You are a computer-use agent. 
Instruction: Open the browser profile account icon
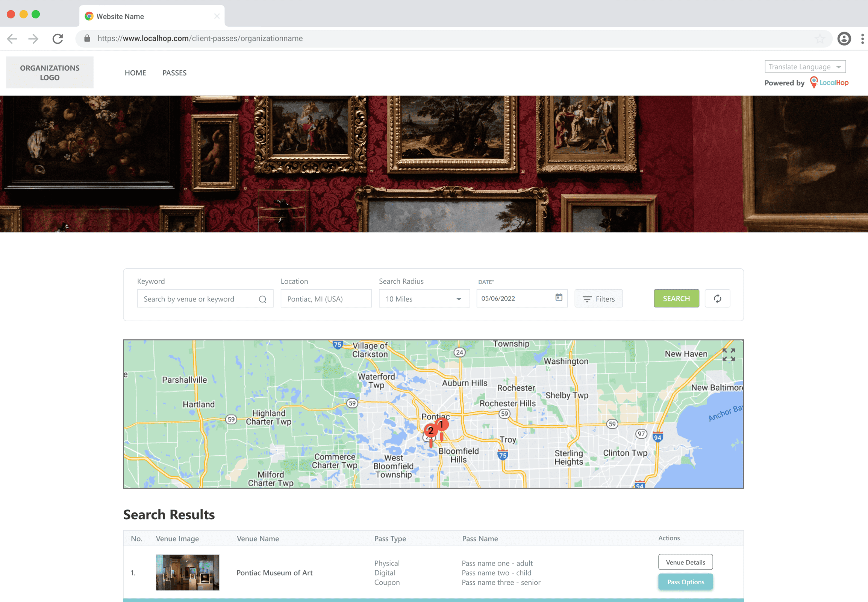pyautogui.click(x=844, y=38)
